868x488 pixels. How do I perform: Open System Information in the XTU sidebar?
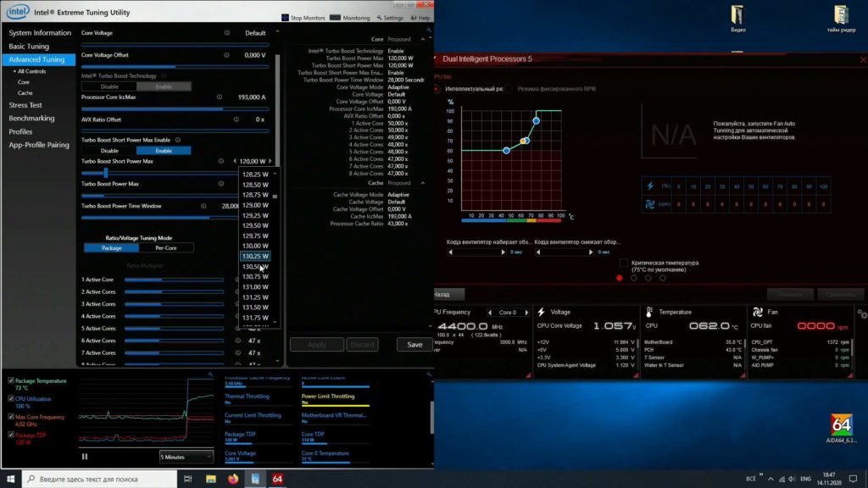tap(40, 33)
